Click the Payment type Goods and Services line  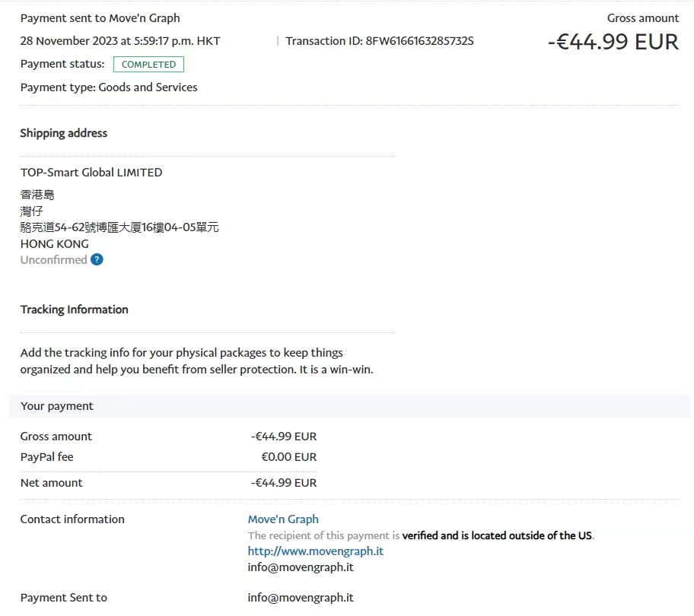(109, 87)
